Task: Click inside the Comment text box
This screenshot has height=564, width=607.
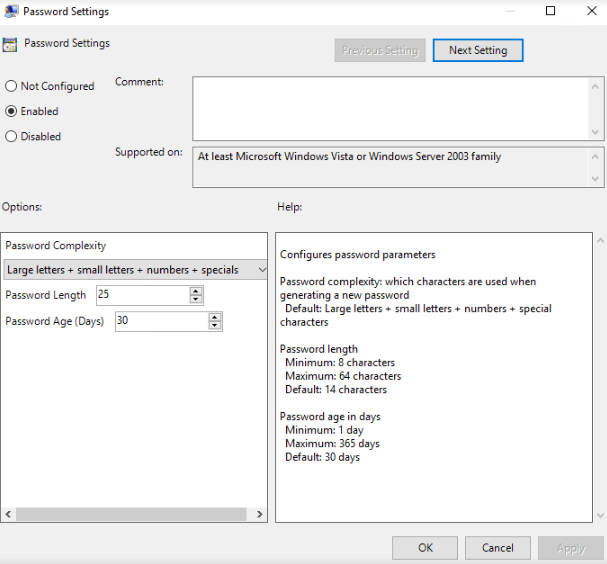Action: [x=390, y=108]
